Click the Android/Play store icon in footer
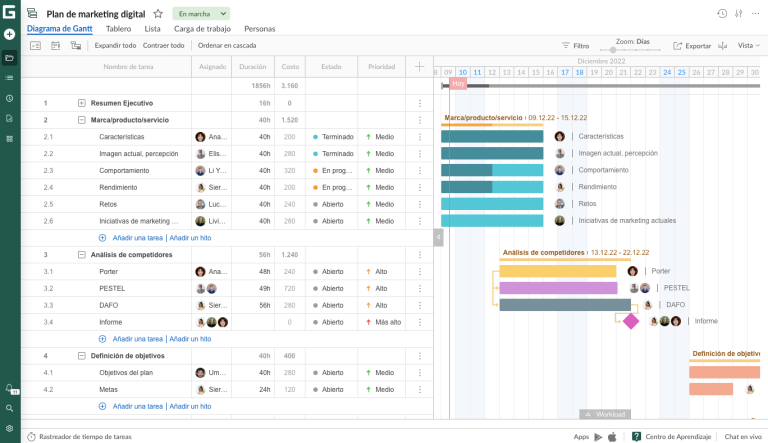The image size is (768, 443). tap(598, 437)
